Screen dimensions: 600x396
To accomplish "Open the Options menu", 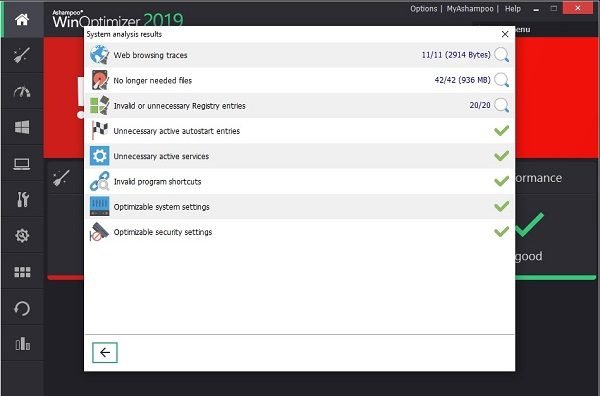I will click(x=424, y=9).
